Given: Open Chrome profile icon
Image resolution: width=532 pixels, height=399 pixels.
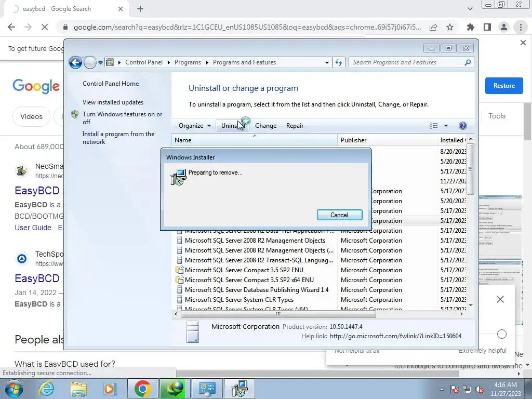Looking at the screenshot, I should pos(504,27).
